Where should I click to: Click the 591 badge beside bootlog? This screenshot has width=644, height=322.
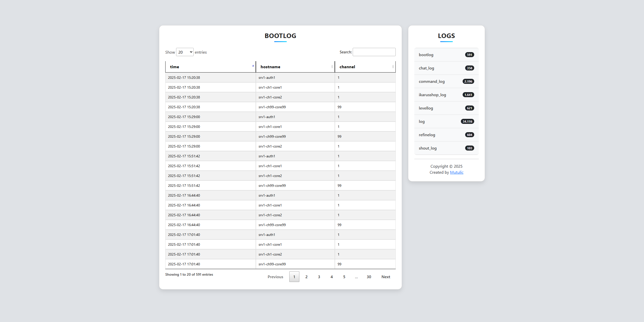(x=469, y=55)
